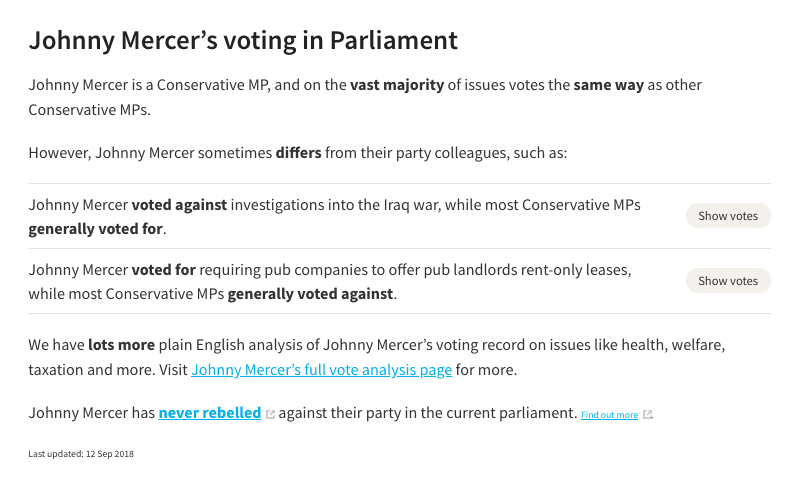The width and height of the screenshot is (800, 479).
Task: Select the pub companies rent-only leases statement
Action: pyautogui.click(x=330, y=282)
